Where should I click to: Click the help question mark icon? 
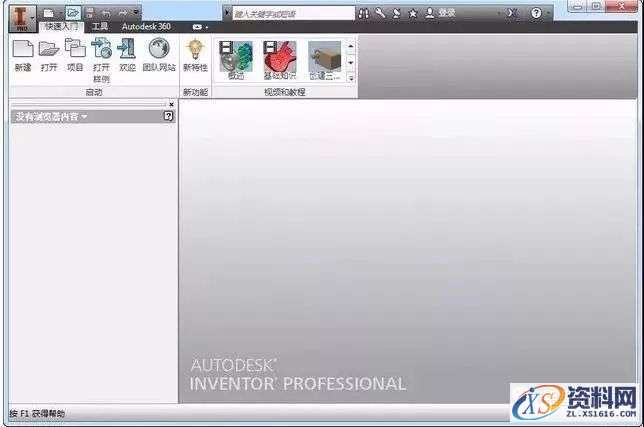click(536, 13)
